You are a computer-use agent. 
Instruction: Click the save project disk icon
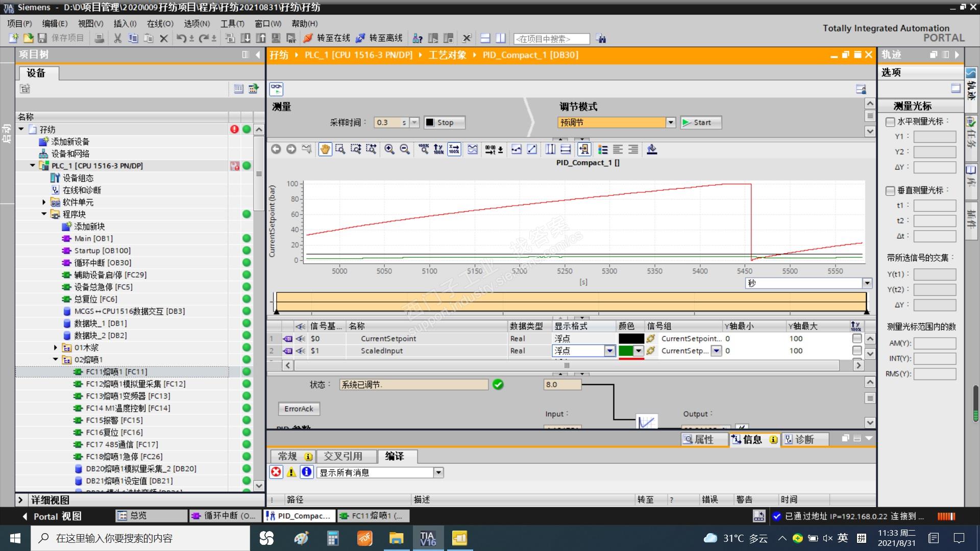tap(42, 38)
